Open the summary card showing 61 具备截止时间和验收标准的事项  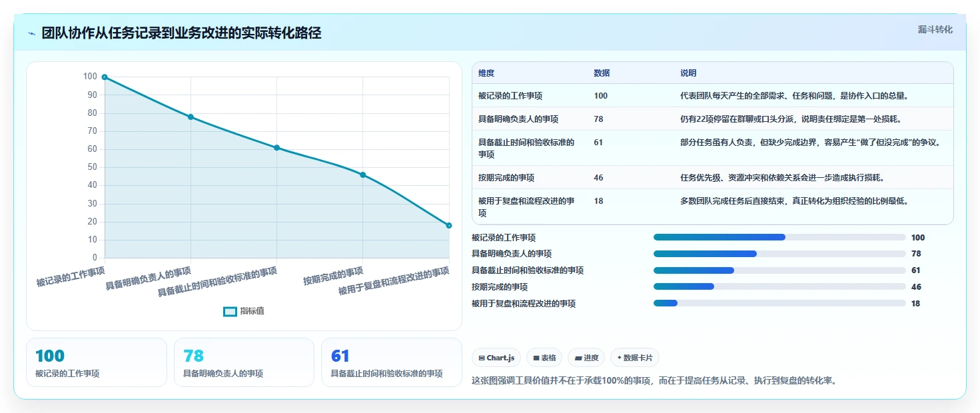[392, 362]
